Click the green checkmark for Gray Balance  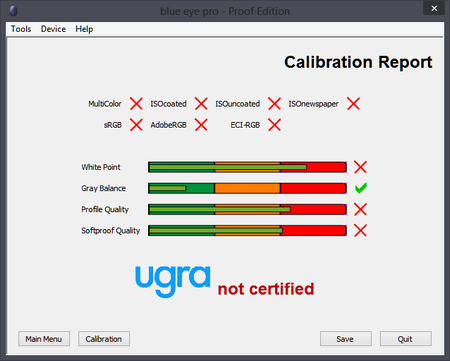(361, 188)
